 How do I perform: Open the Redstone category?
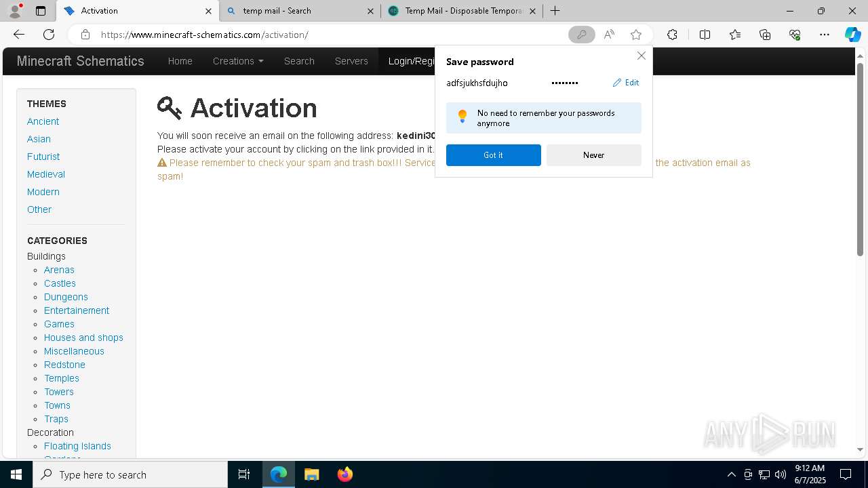coord(64,365)
